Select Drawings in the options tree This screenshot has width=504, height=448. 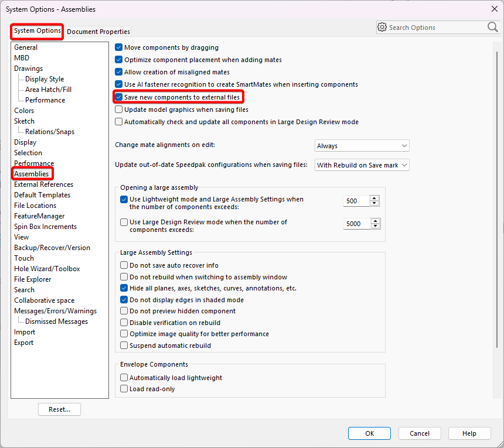coord(28,69)
